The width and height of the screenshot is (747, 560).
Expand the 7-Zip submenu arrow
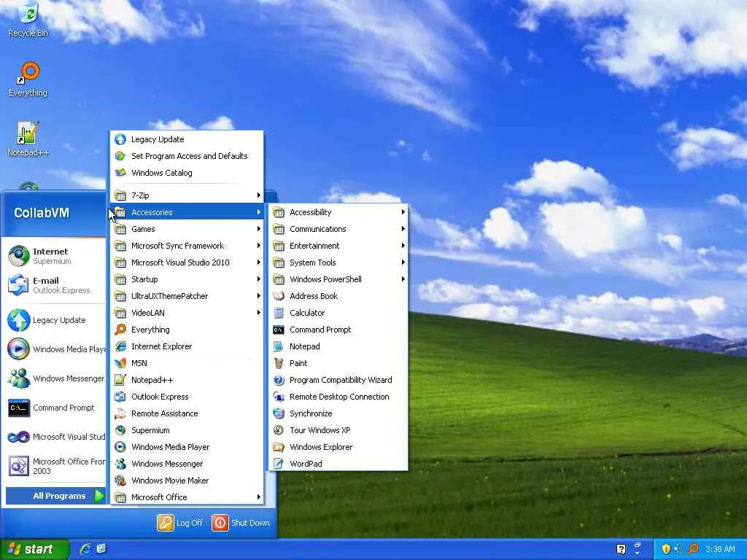pos(258,195)
